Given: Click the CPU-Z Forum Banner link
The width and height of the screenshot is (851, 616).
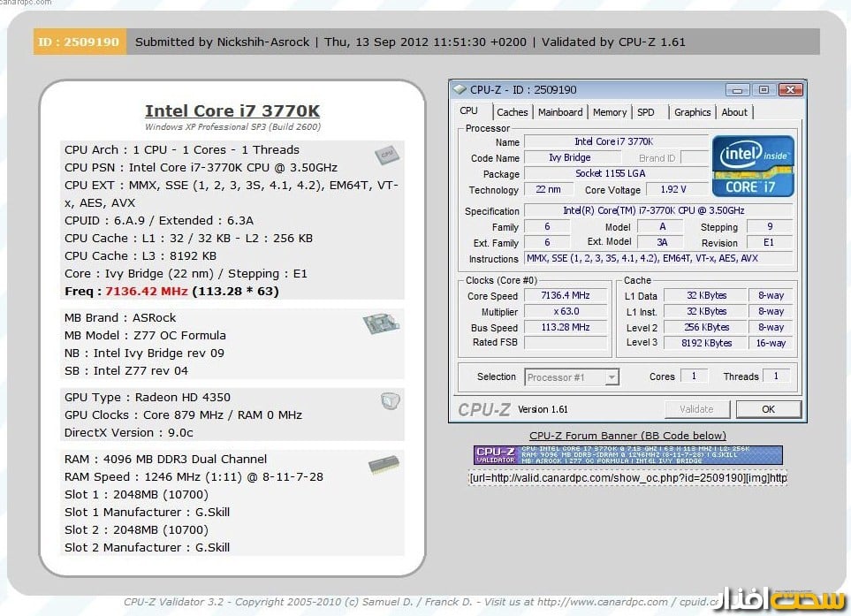Looking at the screenshot, I should [x=627, y=435].
